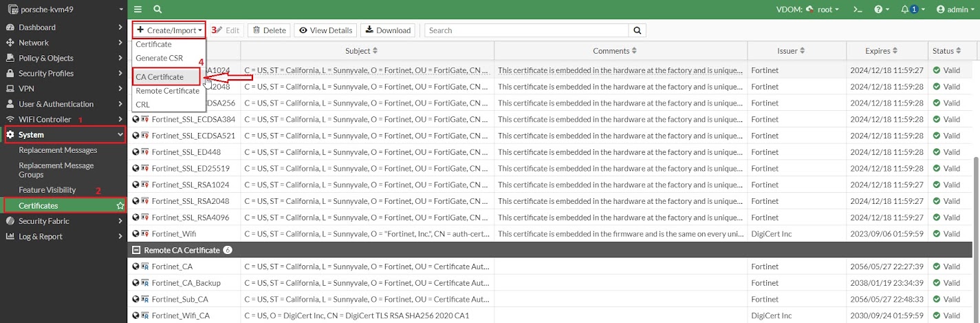Open the porsche-kvm49 device dropdown
Screen dimensions: 980x323
[x=63, y=10]
